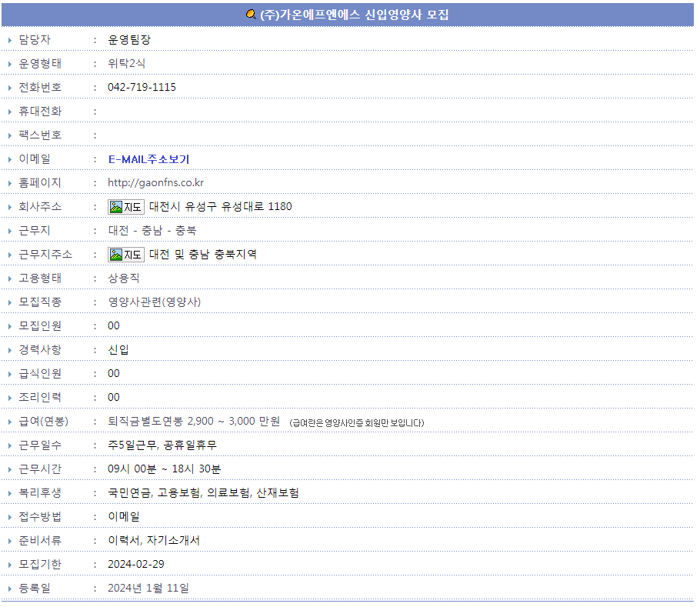Click the benefits list starting with 국민연금

click(204, 492)
